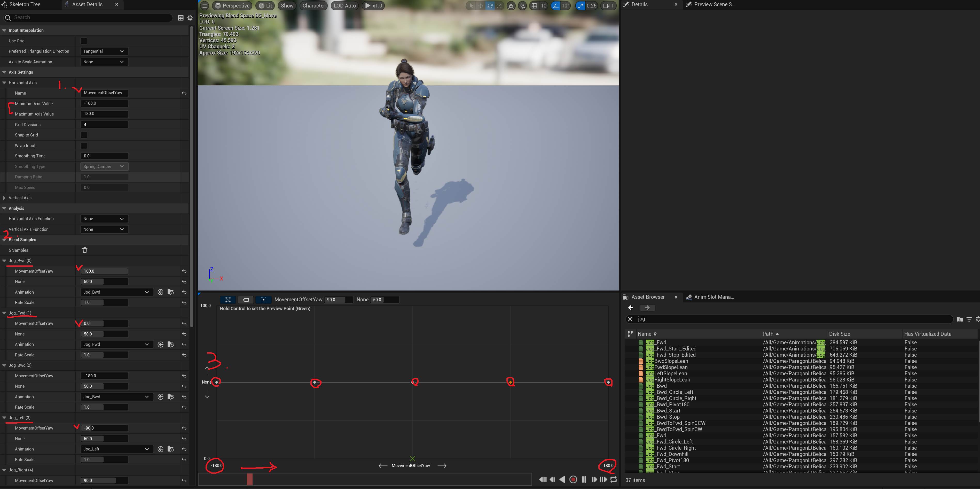Toggle rotation snap angle icon
Viewport: 980px width, 489px height.
(x=556, y=6)
